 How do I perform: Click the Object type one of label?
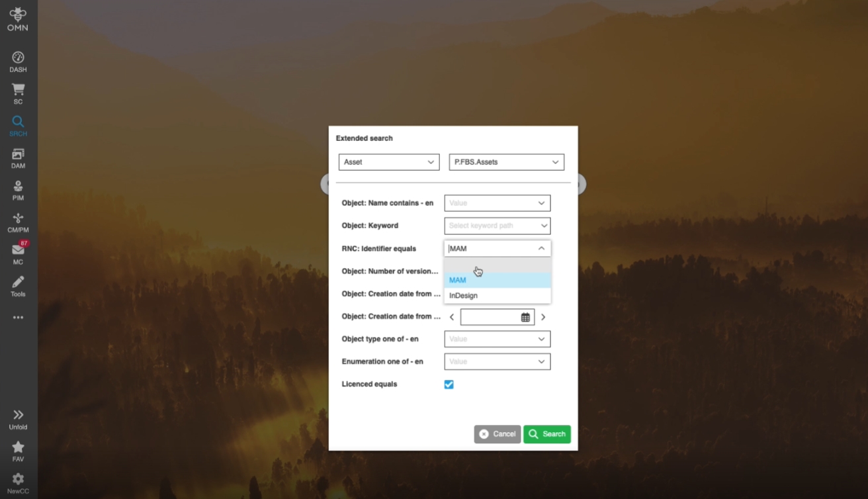pyautogui.click(x=380, y=339)
